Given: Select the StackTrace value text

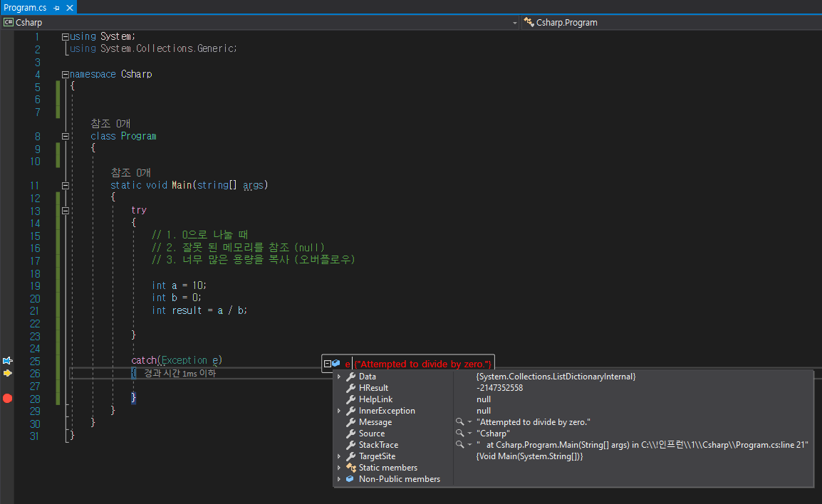Looking at the screenshot, I should [642, 445].
